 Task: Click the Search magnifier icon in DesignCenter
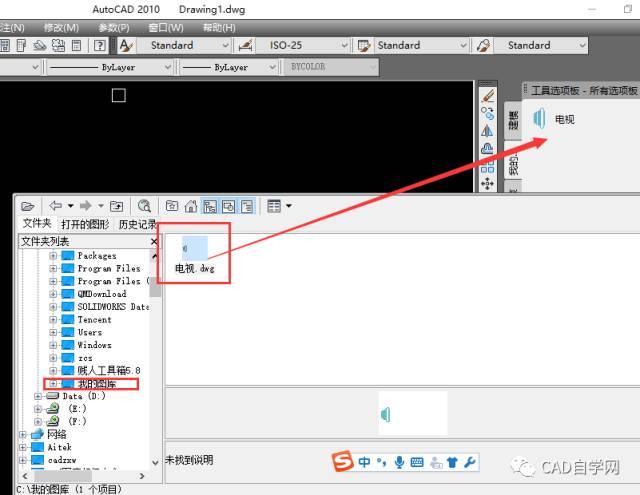point(144,206)
